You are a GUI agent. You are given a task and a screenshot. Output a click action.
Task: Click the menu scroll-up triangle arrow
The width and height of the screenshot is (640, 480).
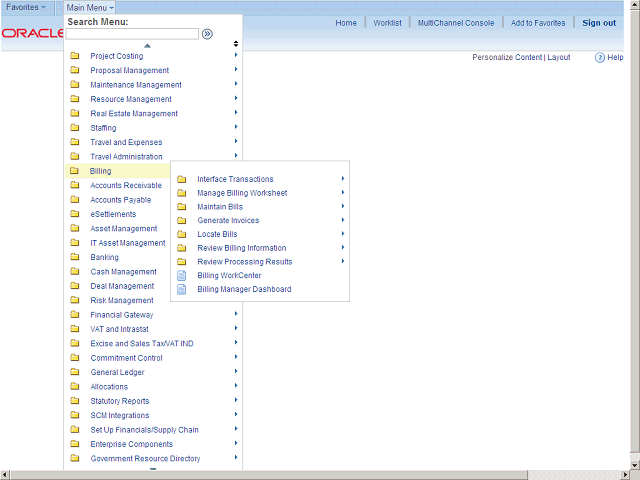147,45
